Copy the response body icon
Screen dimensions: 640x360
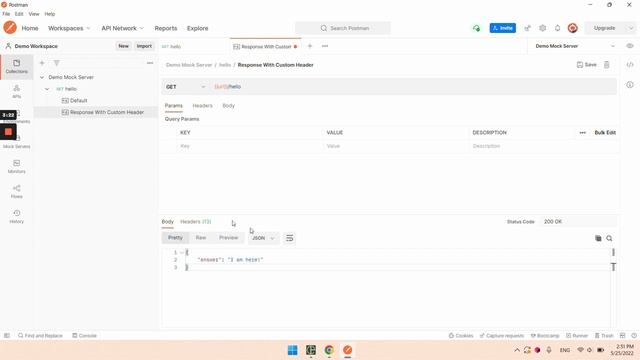[598, 238]
